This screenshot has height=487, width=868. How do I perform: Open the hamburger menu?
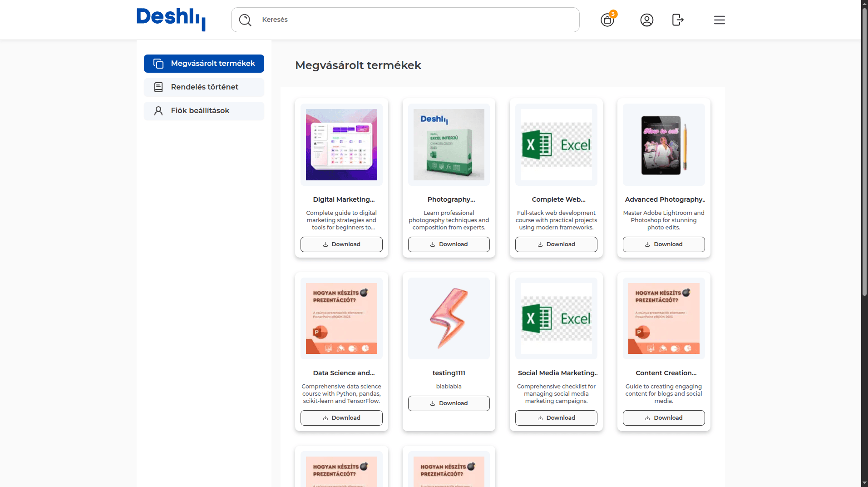click(719, 20)
